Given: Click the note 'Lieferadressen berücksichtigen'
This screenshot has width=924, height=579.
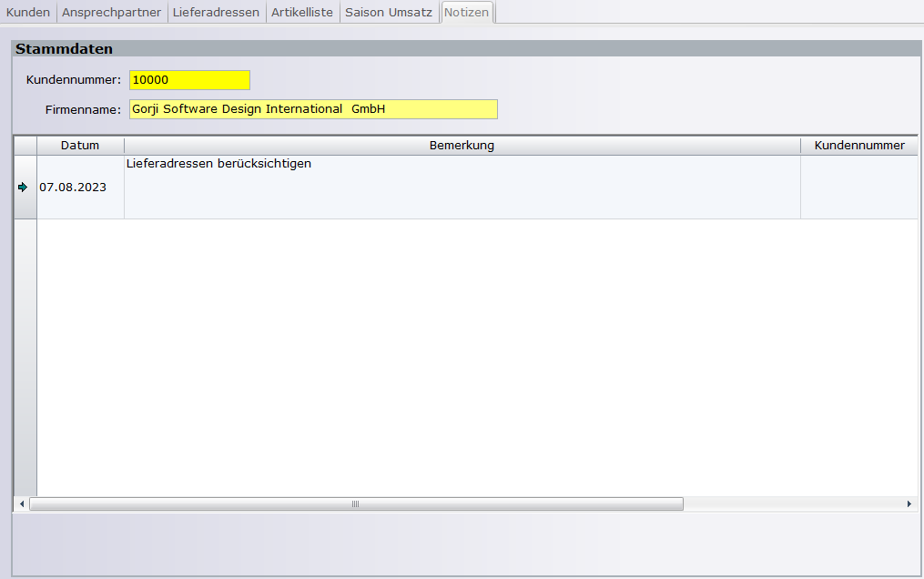Looking at the screenshot, I should coord(218,164).
